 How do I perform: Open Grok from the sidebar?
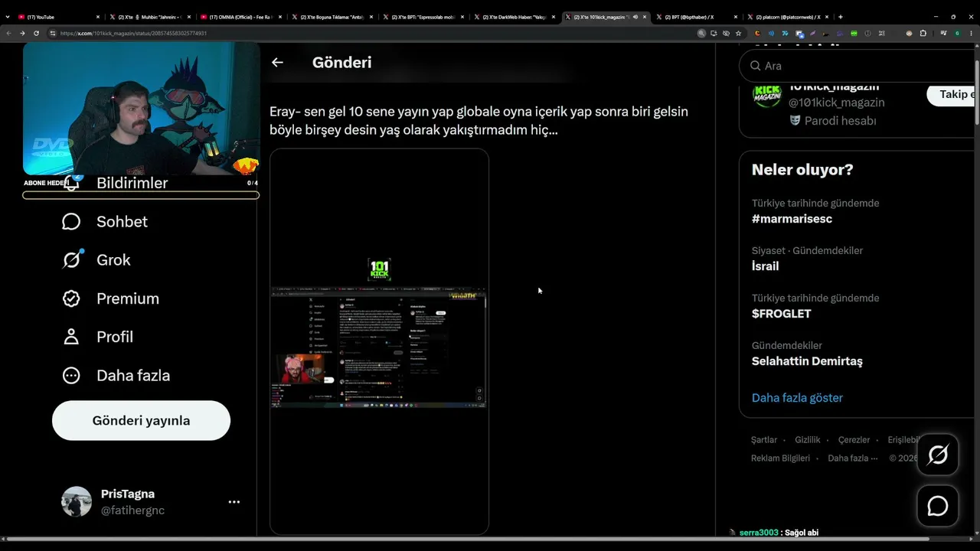(x=96, y=260)
